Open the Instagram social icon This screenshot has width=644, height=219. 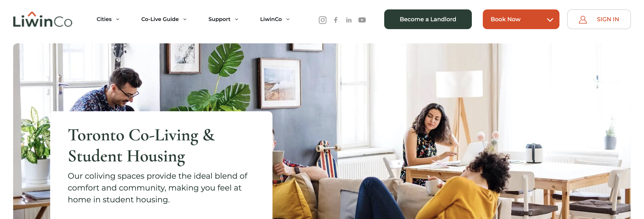(322, 20)
